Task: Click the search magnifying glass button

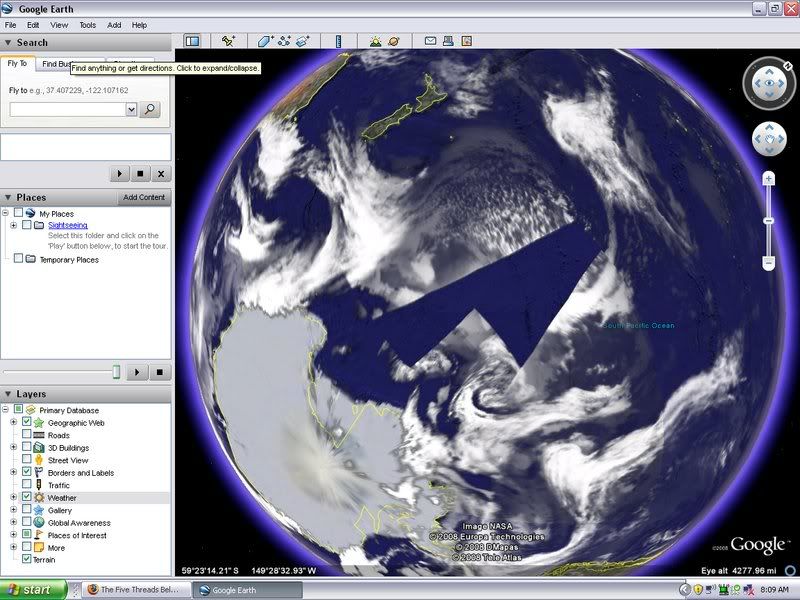Action: pyautogui.click(x=150, y=109)
